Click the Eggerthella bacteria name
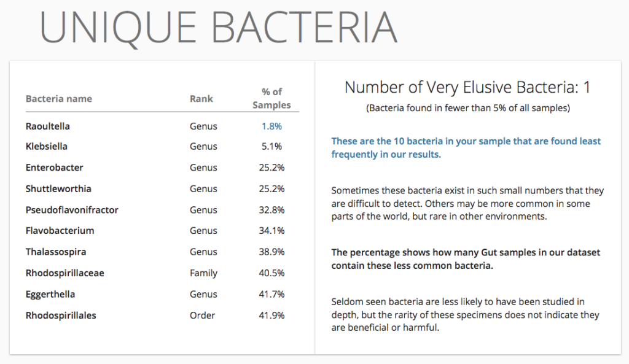 [x=50, y=294]
